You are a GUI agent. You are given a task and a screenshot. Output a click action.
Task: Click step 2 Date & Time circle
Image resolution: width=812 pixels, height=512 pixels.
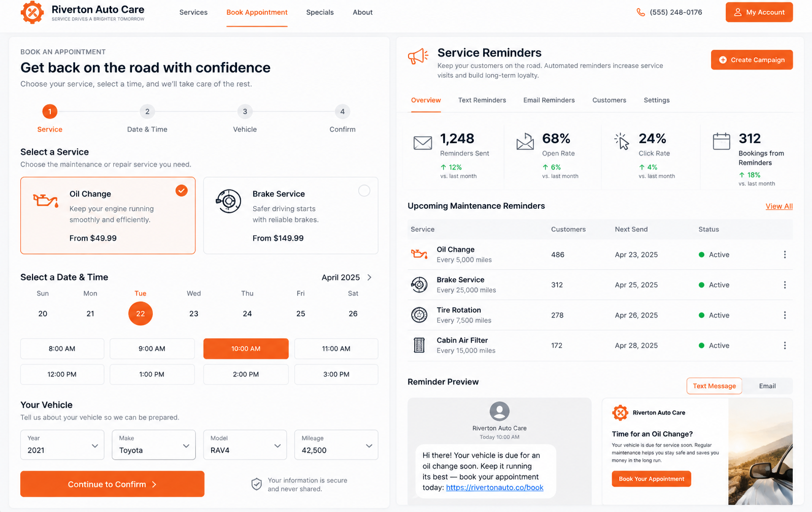point(147,112)
